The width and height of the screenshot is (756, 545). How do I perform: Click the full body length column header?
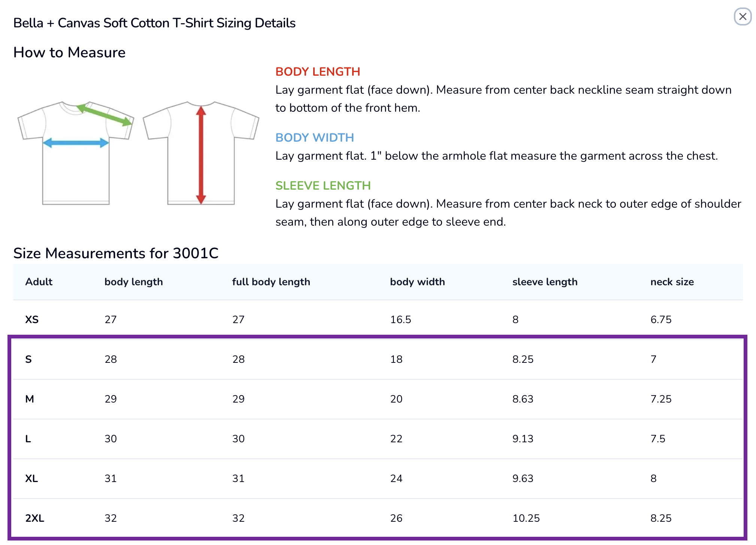[x=271, y=282]
